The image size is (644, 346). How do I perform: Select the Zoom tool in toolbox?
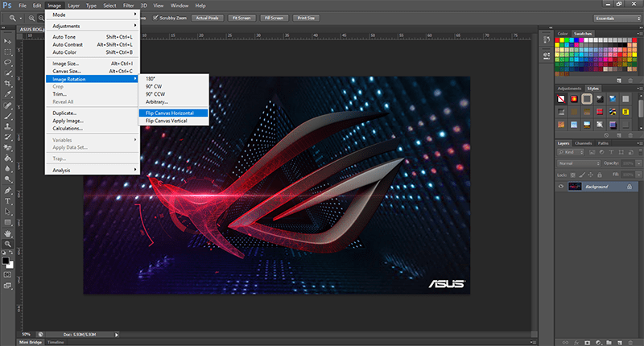pos(8,244)
